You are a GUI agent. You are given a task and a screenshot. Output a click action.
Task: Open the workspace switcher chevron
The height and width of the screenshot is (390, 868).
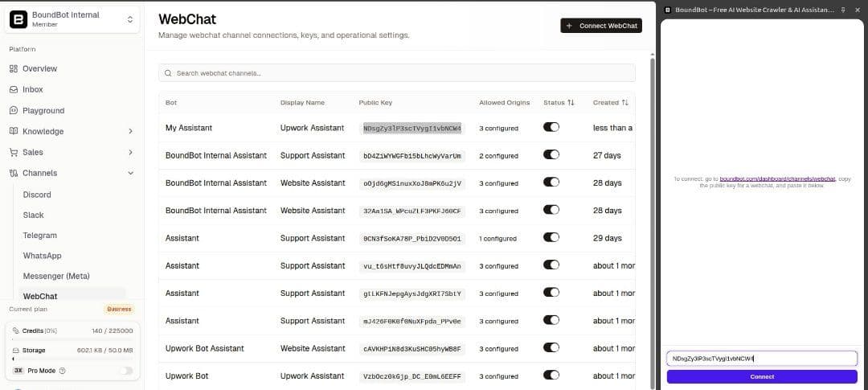[x=130, y=19]
